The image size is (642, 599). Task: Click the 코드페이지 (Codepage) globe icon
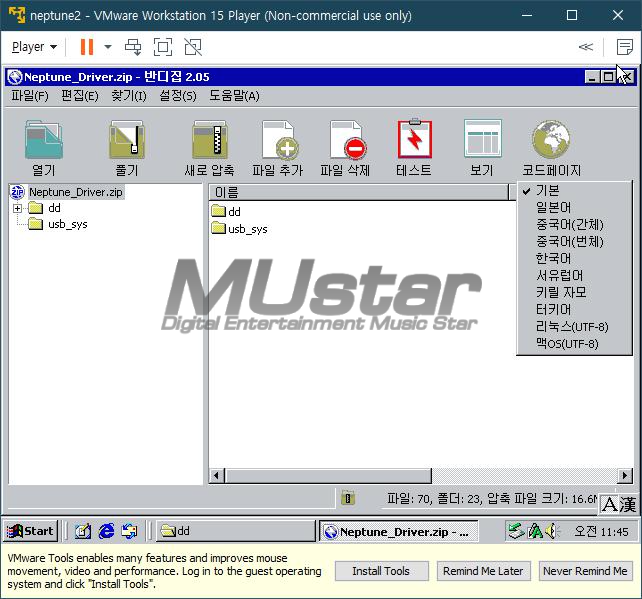[x=551, y=139]
